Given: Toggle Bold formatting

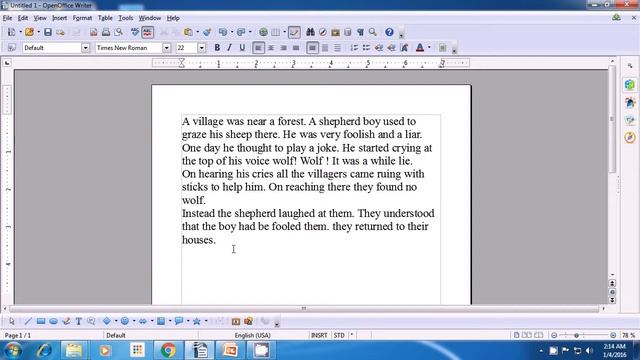Looking at the screenshot, I should (x=217, y=48).
